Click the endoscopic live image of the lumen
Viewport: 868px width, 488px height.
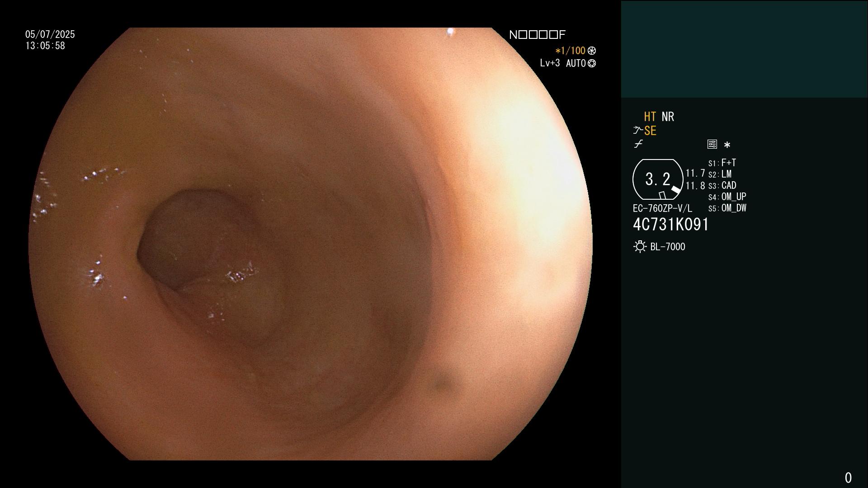(310, 244)
